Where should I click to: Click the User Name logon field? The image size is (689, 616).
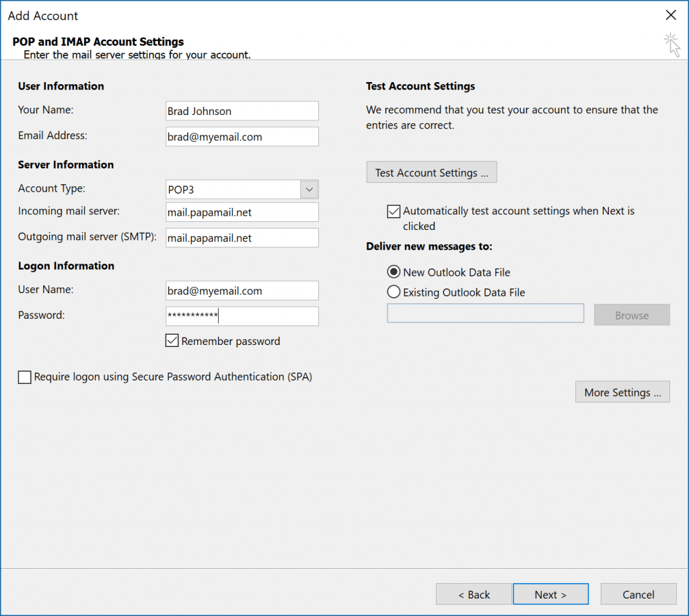coord(242,291)
